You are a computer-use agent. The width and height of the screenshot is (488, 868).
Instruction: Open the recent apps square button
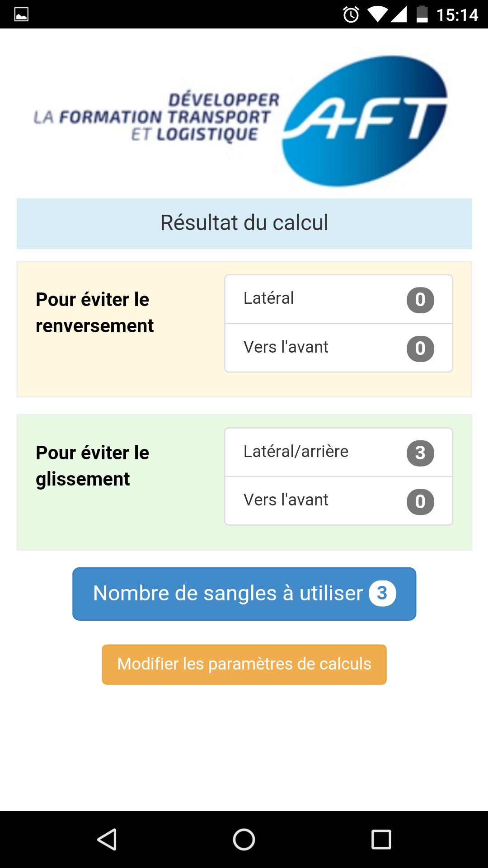point(381,840)
